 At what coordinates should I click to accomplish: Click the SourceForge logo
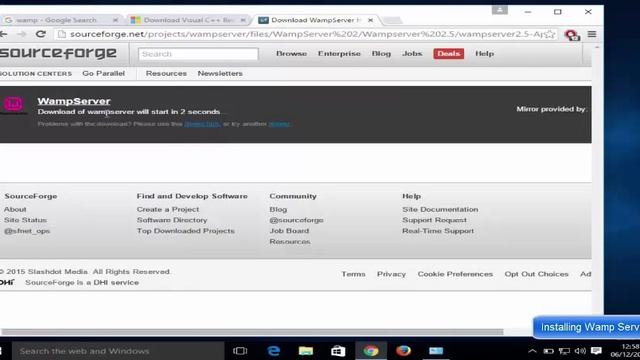58,53
